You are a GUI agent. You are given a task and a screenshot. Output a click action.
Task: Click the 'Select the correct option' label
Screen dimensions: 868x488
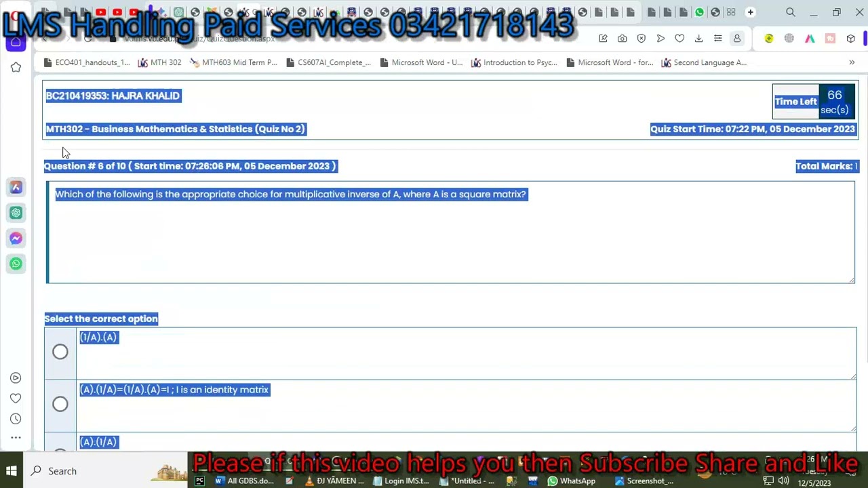101,319
